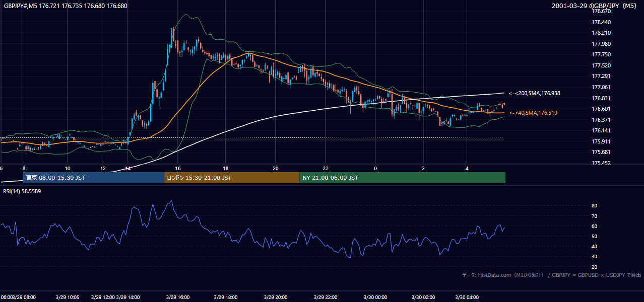The width and height of the screenshot is (644, 302).
Task: Click the 3/30 04:00 bottom timestamp
Action: [x=467, y=297]
